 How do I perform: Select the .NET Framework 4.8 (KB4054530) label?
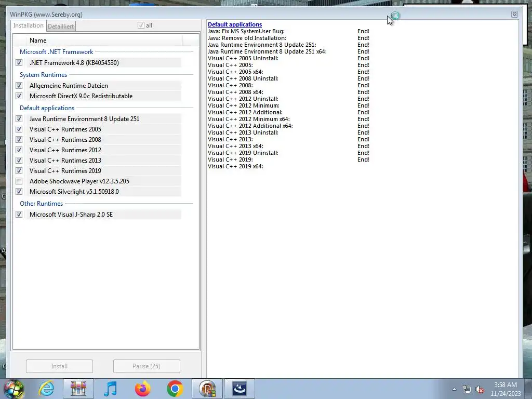(x=74, y=63)
